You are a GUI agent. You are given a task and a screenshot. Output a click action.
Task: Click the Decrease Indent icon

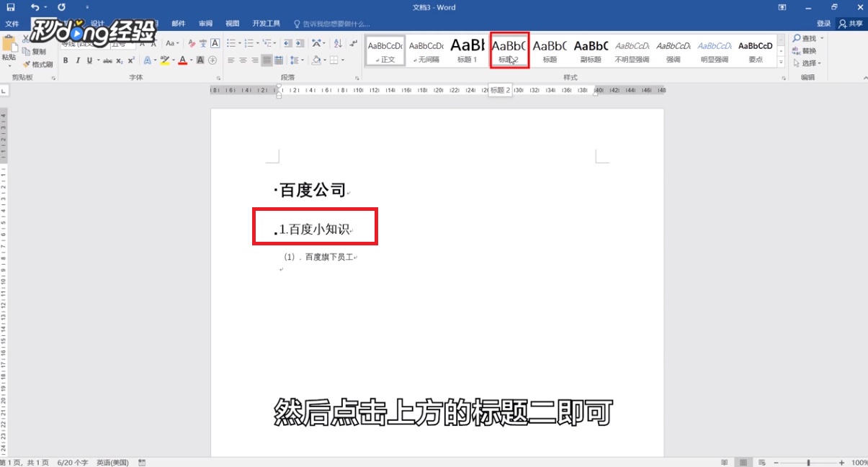[288, 43]
